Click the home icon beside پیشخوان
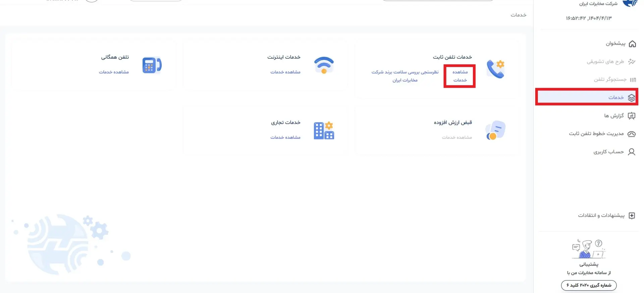644x293 pixels. pyautogui.click(x=632, y=44)
